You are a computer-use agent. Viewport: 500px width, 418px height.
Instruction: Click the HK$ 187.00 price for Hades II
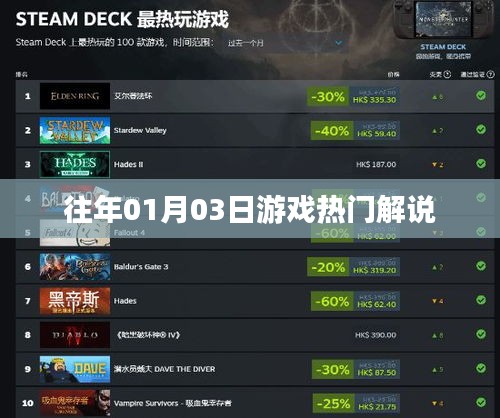(376, 165)
